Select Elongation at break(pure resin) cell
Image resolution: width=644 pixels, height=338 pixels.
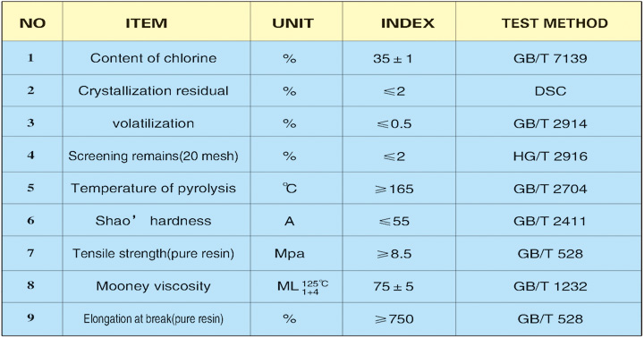pyautogui.click(x=153, y=318)
